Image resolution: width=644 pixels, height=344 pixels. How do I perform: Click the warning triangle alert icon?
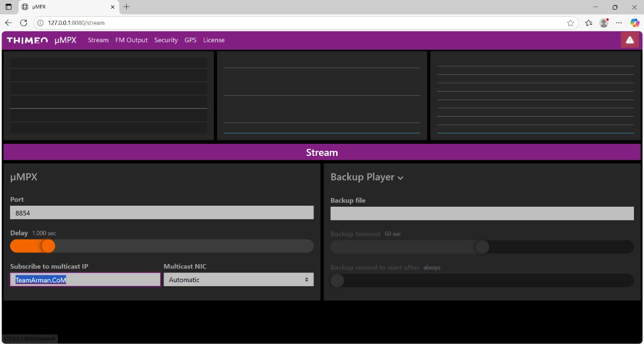coord(629,40)
